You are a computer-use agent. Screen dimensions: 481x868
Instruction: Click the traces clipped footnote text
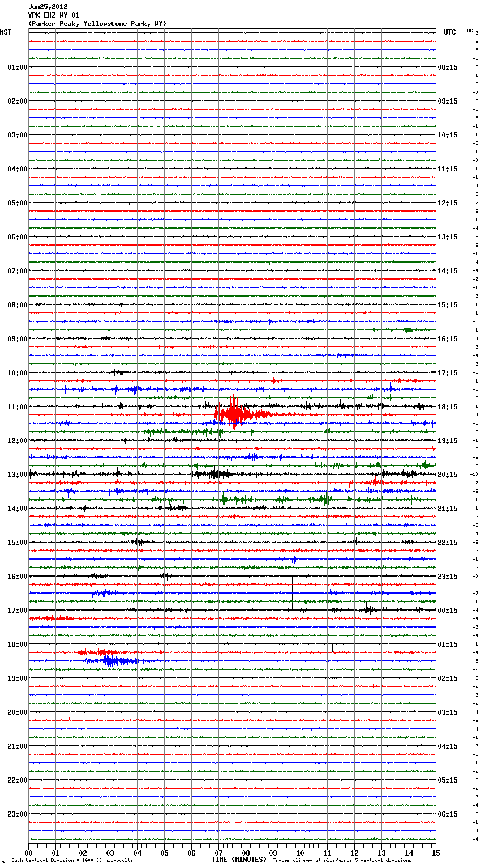coord(342,860)
